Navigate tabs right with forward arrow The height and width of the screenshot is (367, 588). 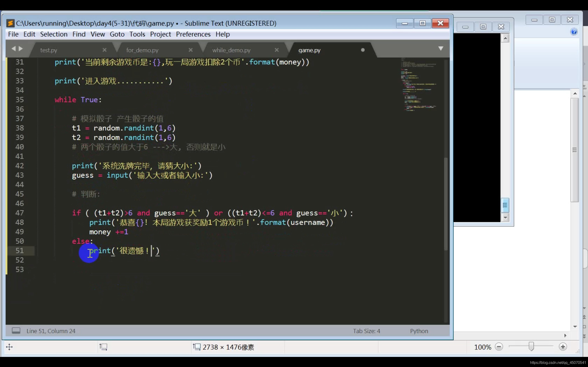pyautogui.click(x=21, y=49)
